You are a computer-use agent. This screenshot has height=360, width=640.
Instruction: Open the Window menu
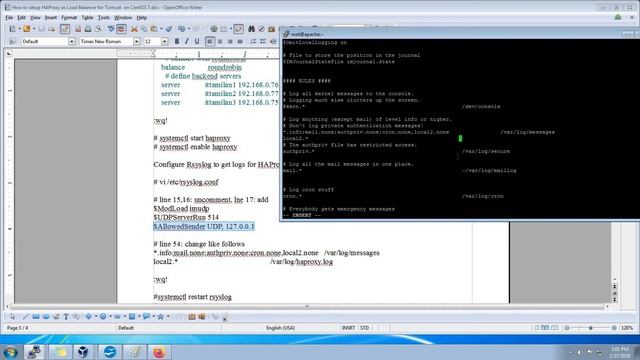click(x=123, y=18)
